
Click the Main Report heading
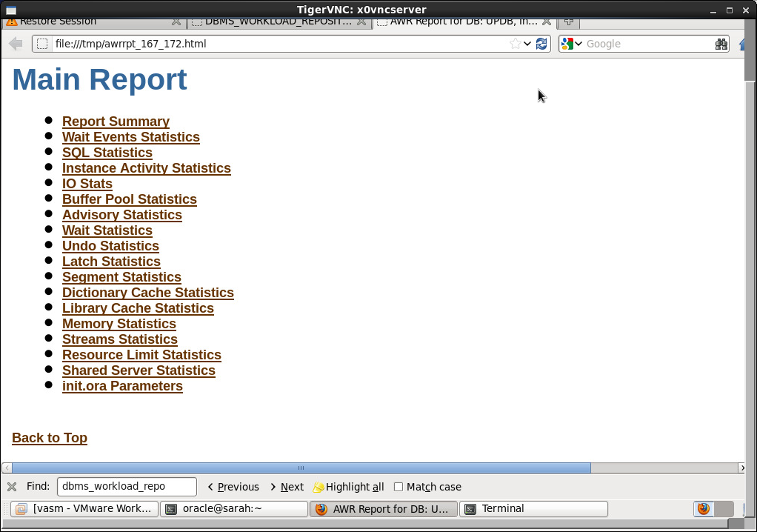click(99, 79)
